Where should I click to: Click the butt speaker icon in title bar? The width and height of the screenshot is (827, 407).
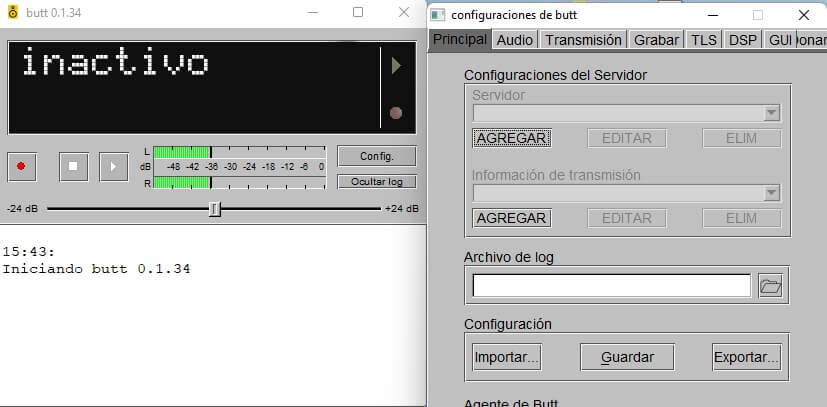point(13,12)
